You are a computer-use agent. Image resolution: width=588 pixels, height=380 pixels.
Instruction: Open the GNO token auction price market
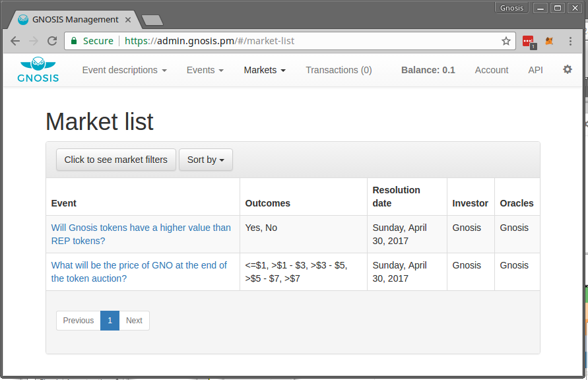139,272
